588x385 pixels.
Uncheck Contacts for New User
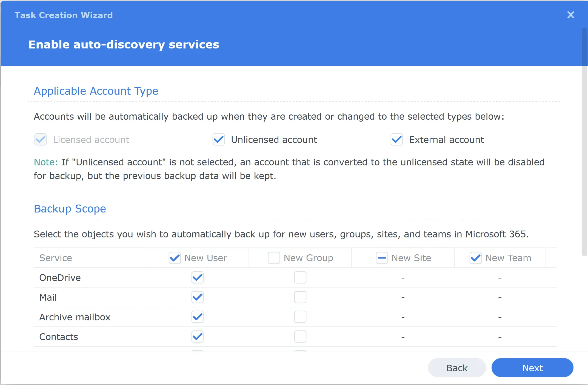click(197, 337)
